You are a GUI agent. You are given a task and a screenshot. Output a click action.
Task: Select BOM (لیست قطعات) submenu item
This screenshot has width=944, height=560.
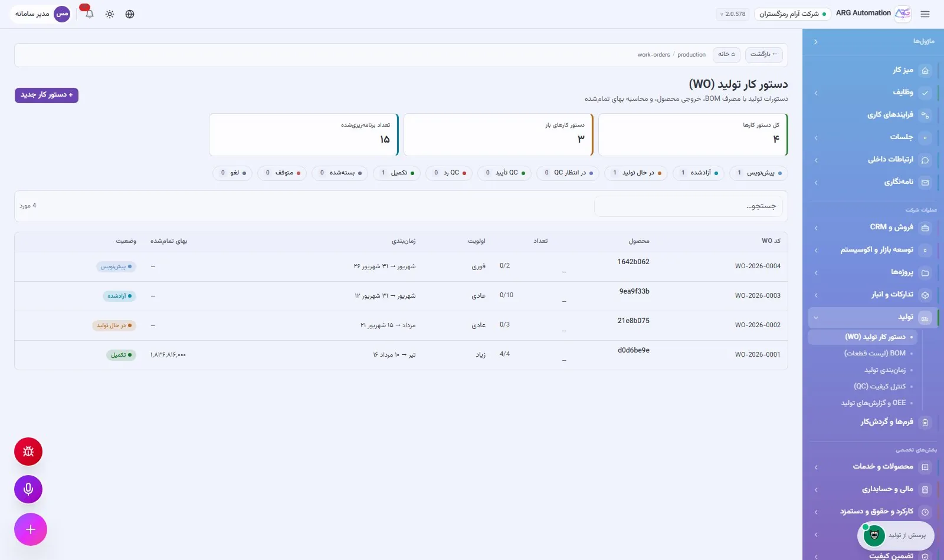click(874, 353)
